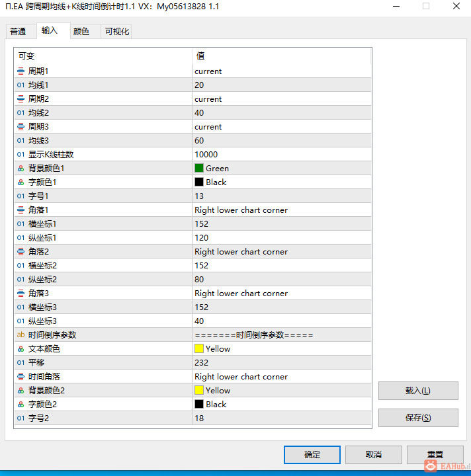Edit the 平移 value 232
The width and height of the screenshot is (471, 476).
[x=282, y=363]
